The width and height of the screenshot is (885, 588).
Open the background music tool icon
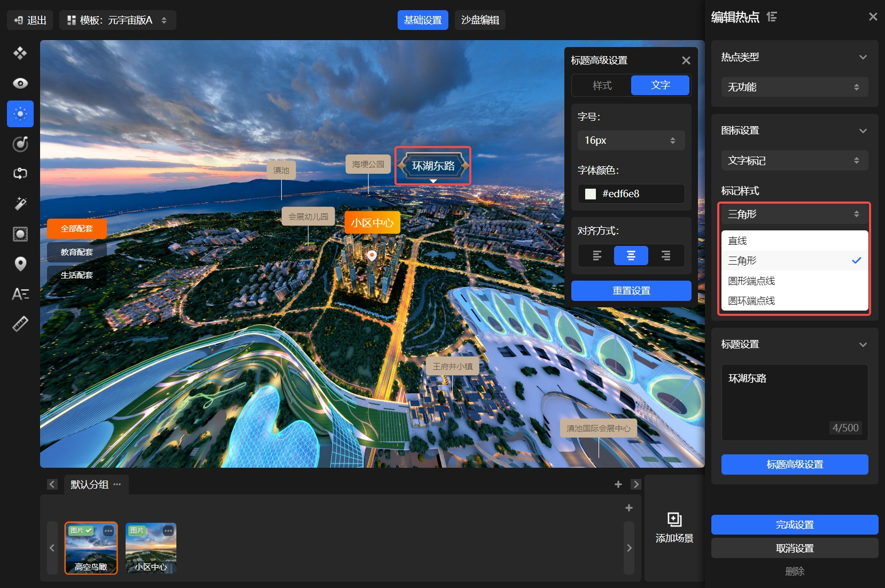pos(20,144)
